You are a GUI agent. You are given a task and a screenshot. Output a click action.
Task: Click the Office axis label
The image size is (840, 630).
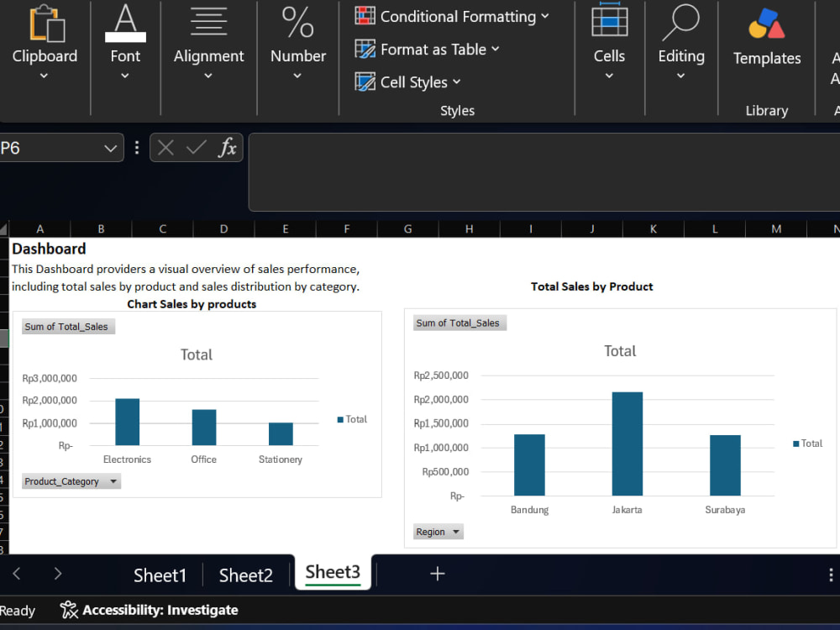tap(203, 459)
